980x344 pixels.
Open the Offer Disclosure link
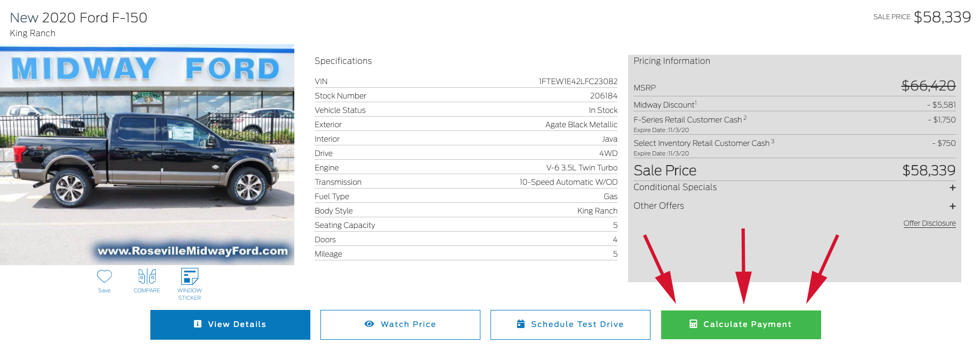tap(929, 223)
